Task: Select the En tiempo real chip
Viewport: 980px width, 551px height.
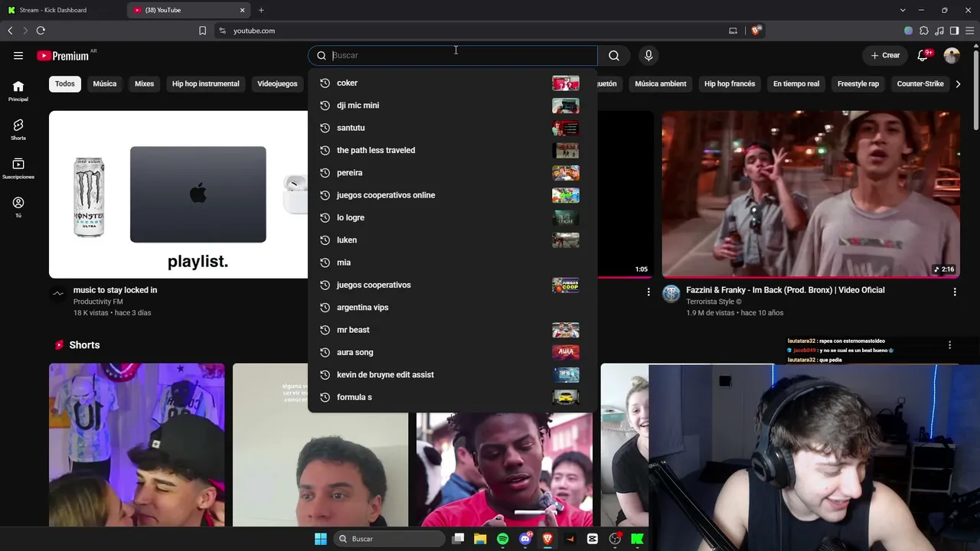Action: coord(796,84)
